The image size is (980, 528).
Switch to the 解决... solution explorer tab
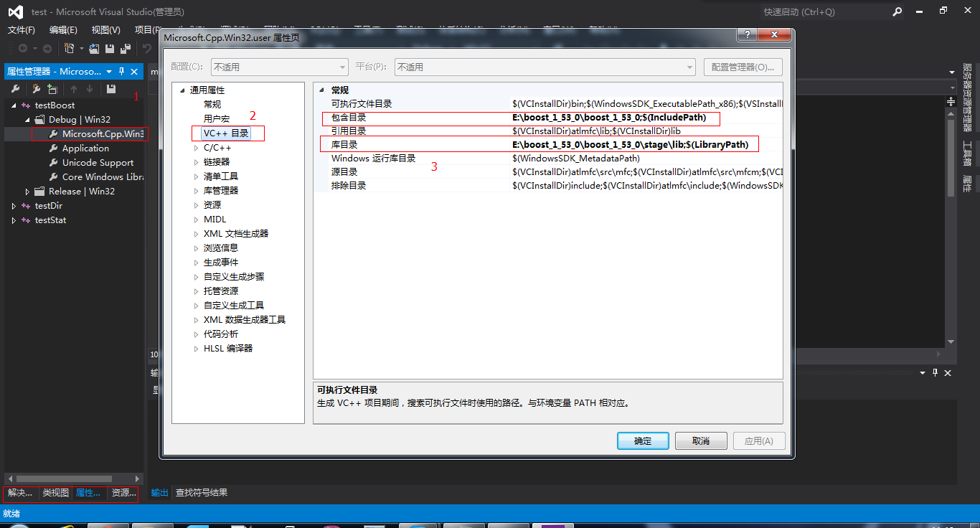coord(20,493)
